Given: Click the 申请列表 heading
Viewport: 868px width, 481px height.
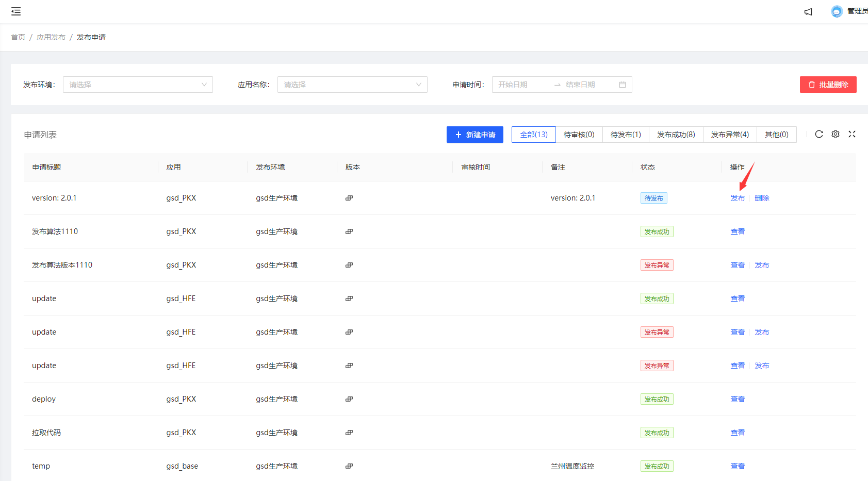Looking at the screenshot, I should [x=40, y=135].
